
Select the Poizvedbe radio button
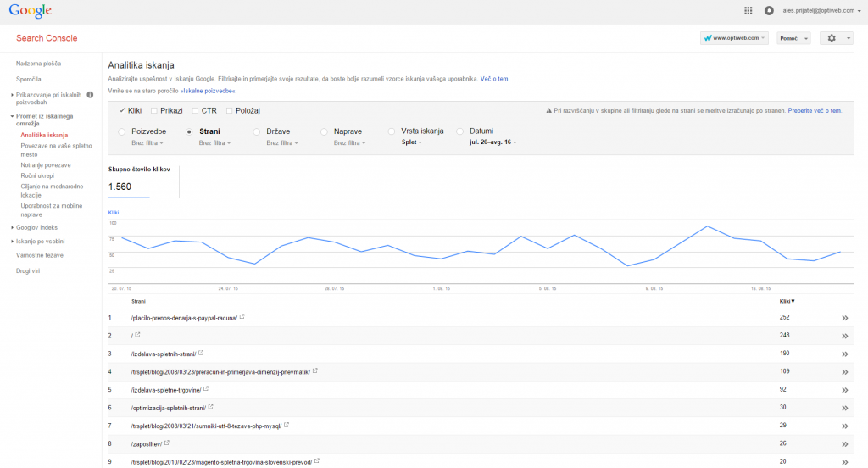(x=123, y=131)
